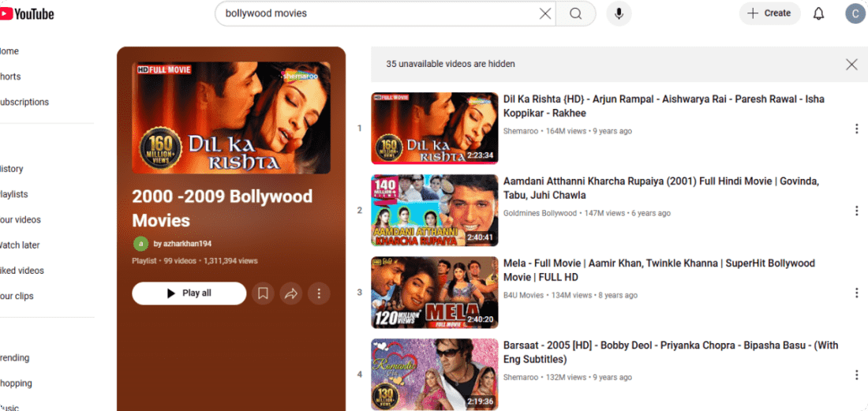Clear the search text with X icon
Viewport: 868px width, 411px height.
pyautogui.click(x=544, y=13)
